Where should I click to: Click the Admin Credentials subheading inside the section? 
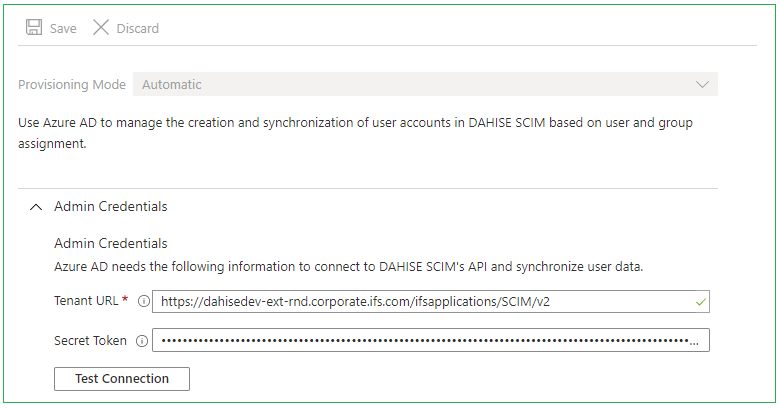(x=110, y=243)
